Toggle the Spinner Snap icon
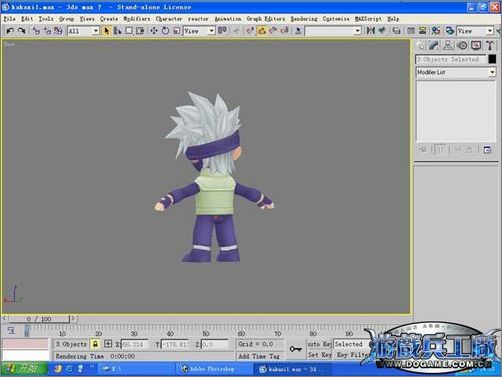This screenshot has width=502, height=377. tap(285, 31)
